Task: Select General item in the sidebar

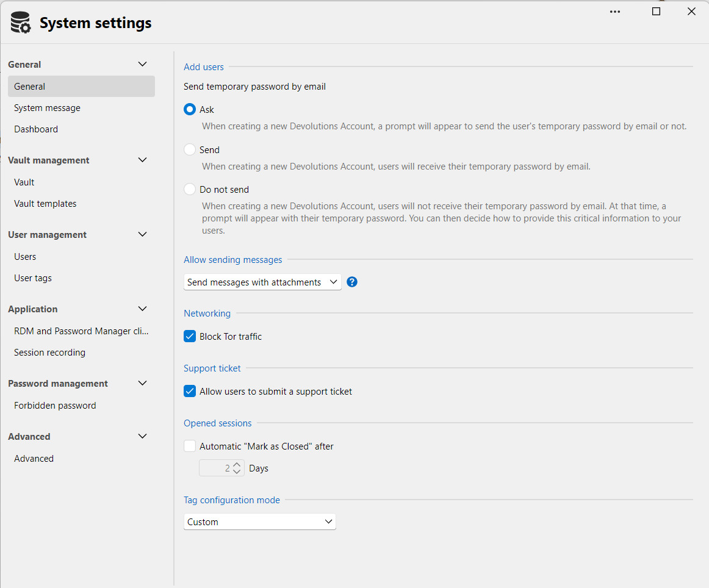Action: tap(81, 87)
